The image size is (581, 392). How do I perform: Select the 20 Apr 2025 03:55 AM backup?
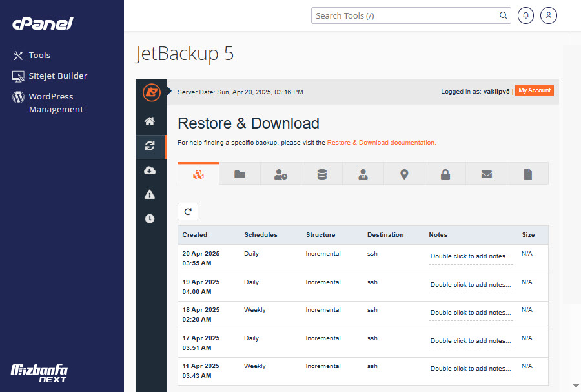(x=363, y=258)
